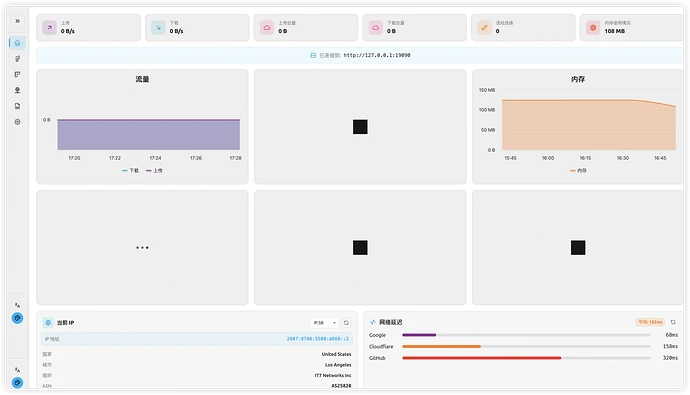Open the Home overview sidebar icon
690x395 pixels.
pyautogui.click(x=18, y=43)
